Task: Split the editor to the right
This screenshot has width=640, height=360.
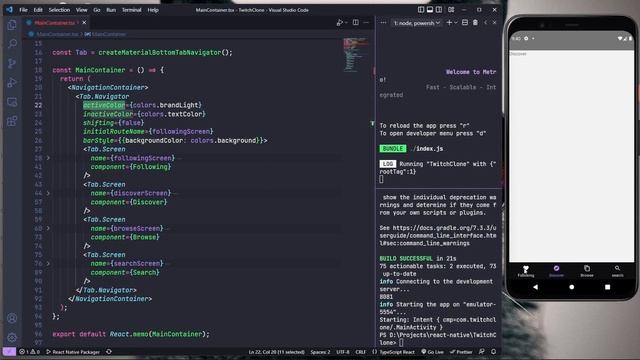Action: tap(356, 22)
